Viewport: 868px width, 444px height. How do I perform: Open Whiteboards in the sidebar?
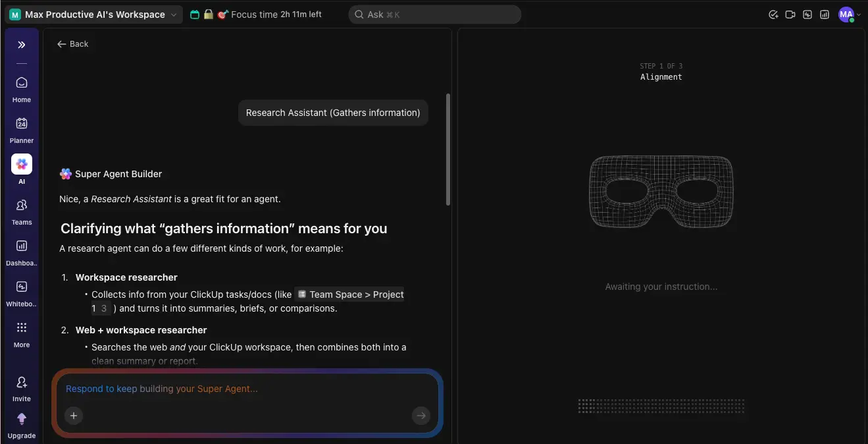point(21,291)
